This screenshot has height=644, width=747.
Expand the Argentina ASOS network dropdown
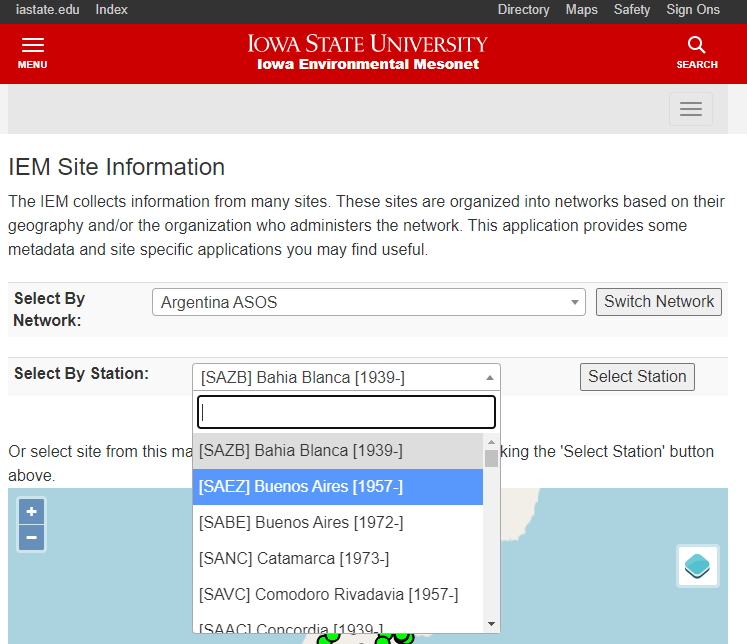[x=369, y=302]
